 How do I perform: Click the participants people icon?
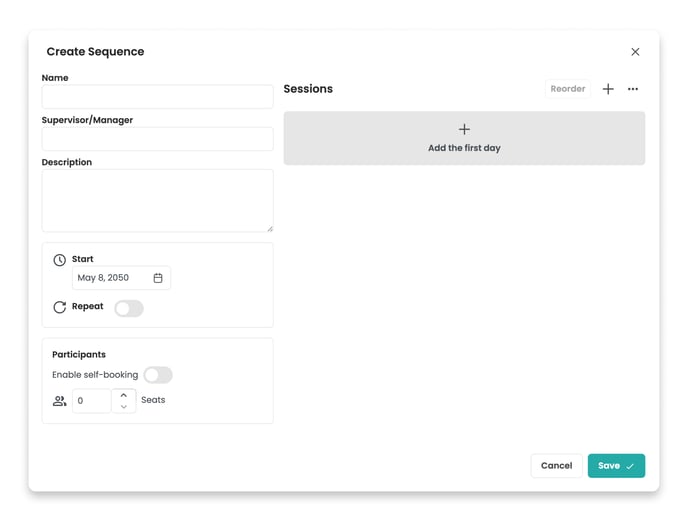(60, 400)
